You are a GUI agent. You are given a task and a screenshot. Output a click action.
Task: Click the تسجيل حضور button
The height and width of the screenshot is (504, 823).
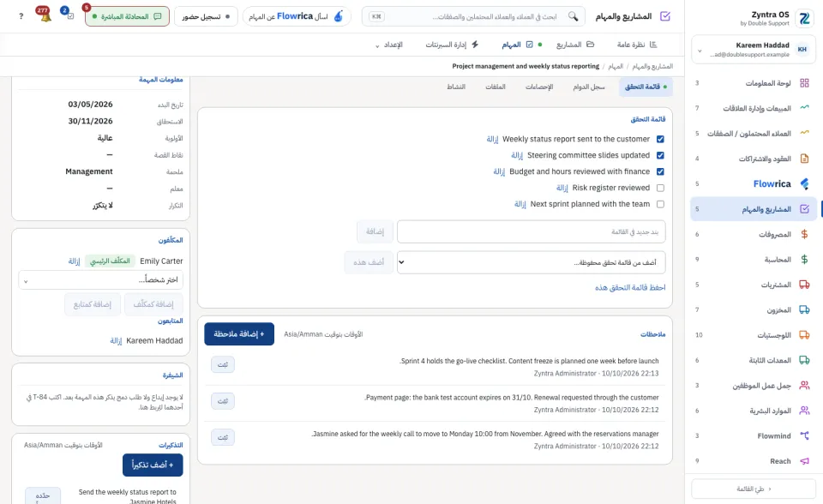[206, 16]
